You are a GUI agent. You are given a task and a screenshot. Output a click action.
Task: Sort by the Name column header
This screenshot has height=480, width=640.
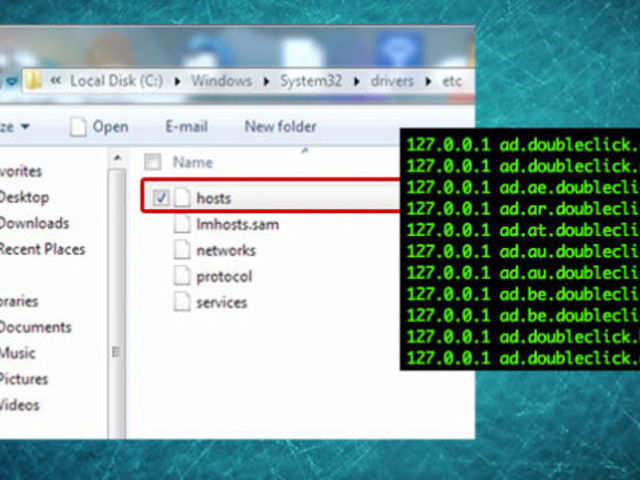click(x=193, y=162)
